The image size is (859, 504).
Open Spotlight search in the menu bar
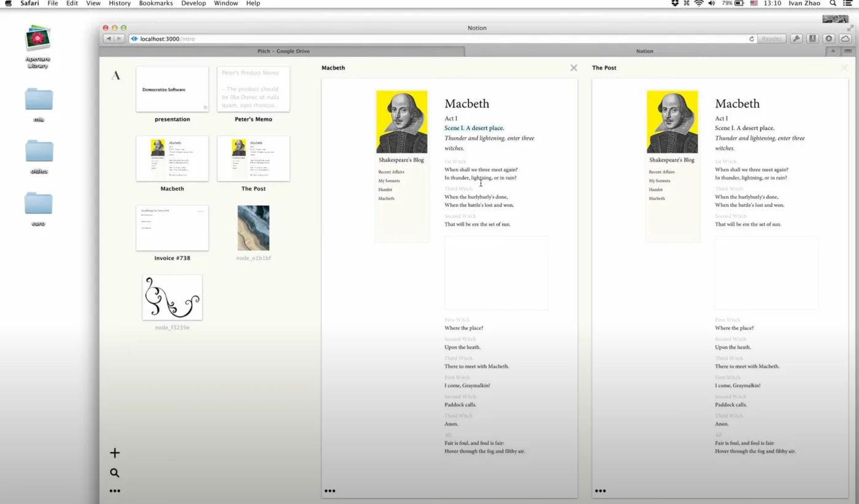coord(833,4)
